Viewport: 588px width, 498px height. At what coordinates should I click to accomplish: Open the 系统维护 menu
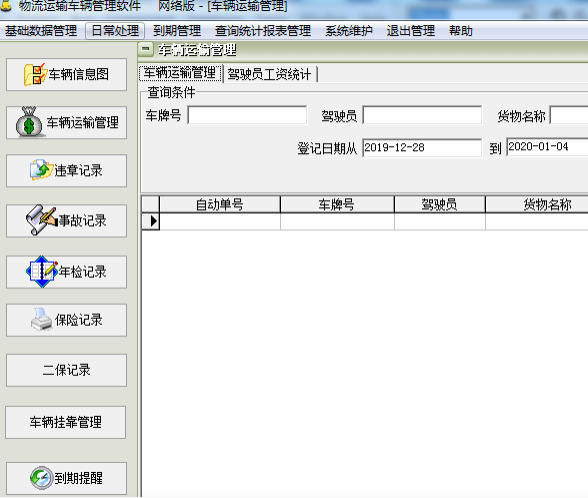(x=349, y=31)
